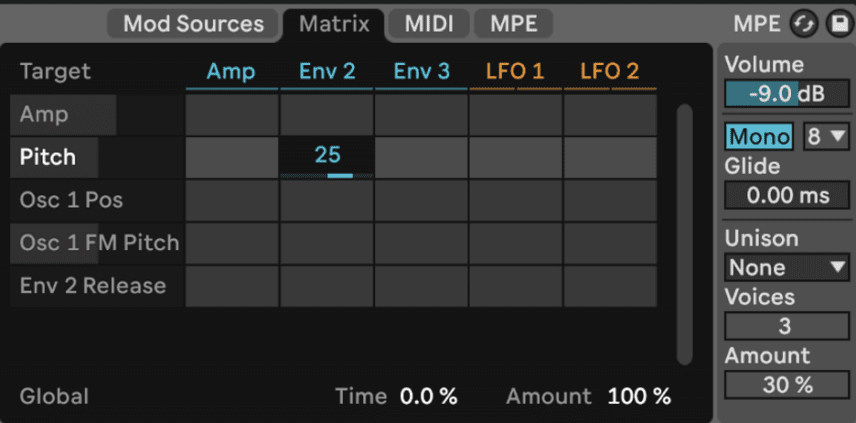Click the Unison Amount 30 % field
Image resolution: width=856 pixels, height=423 pixels.
pos(787,385)
